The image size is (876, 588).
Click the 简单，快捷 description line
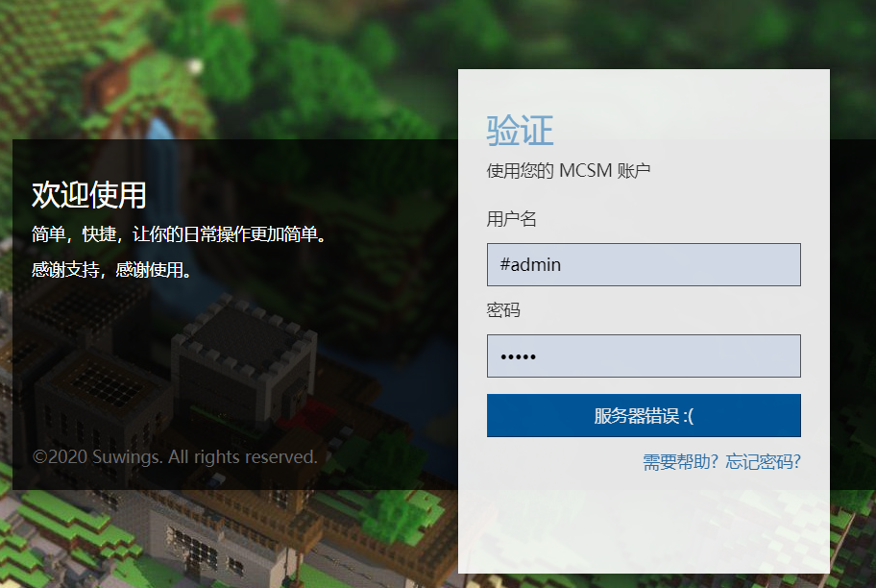coord(178,232)
